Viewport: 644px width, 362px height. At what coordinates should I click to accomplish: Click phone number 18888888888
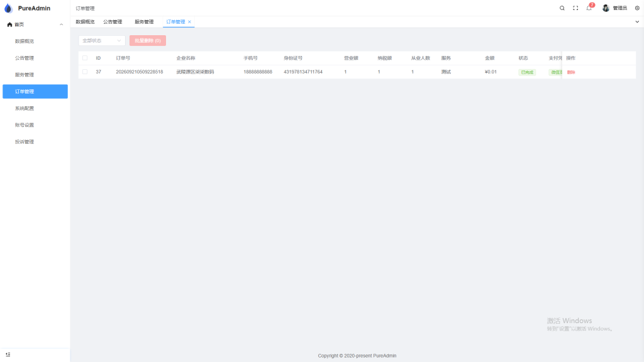tap(258, 72)
